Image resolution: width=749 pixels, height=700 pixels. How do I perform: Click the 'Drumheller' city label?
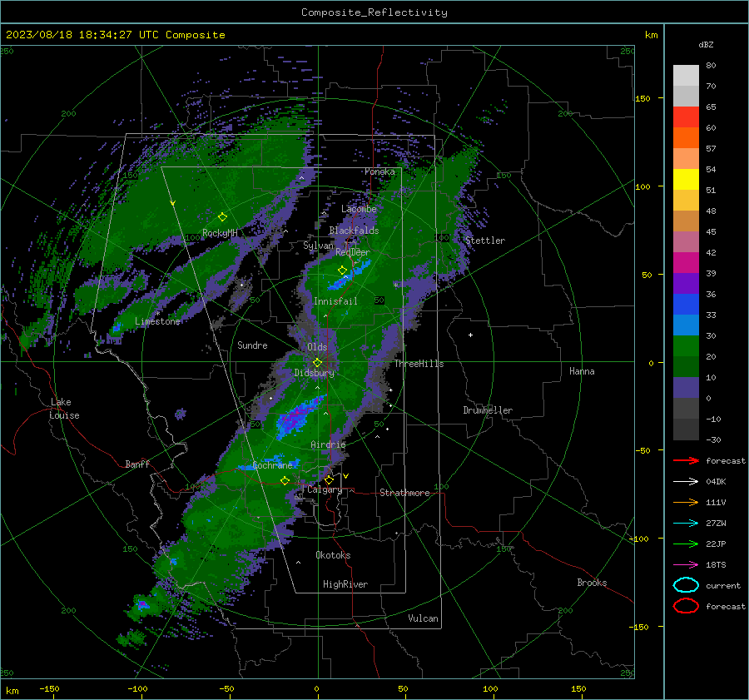(x=488, y=410)
